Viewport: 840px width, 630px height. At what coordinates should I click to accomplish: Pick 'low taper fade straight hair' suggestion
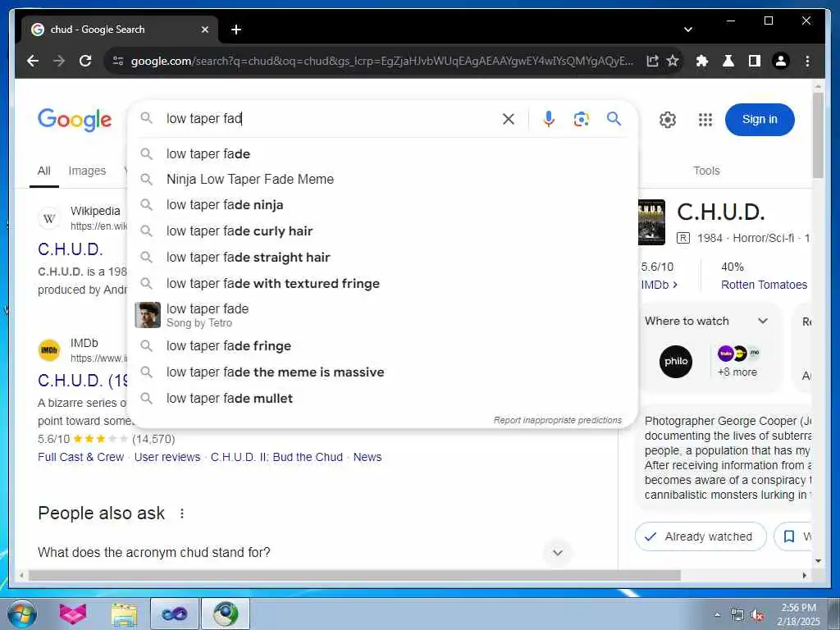tap(382, 257)
